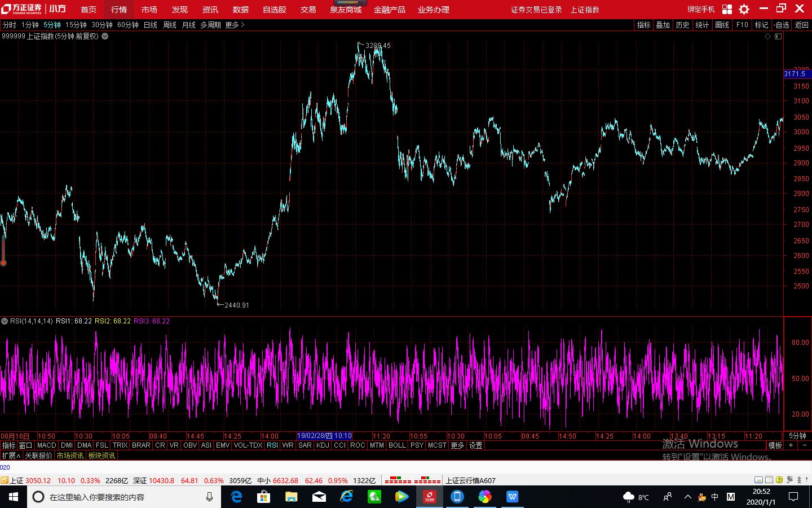Image resolution: width=812 pixels, height=508 pixels.
Task: Click the taskbar search input box
Action: (x=124, y=497)
